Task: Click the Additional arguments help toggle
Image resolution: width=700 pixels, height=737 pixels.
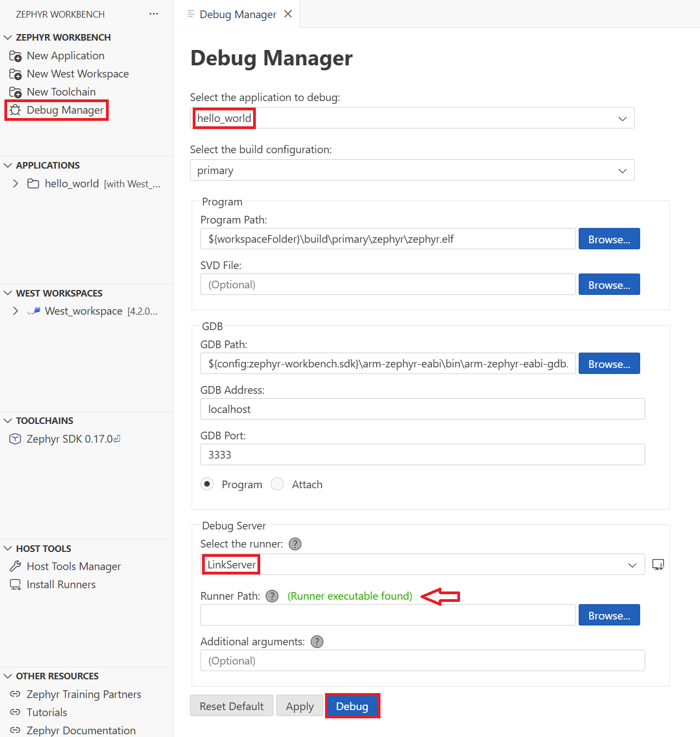Action: [316, 641]
